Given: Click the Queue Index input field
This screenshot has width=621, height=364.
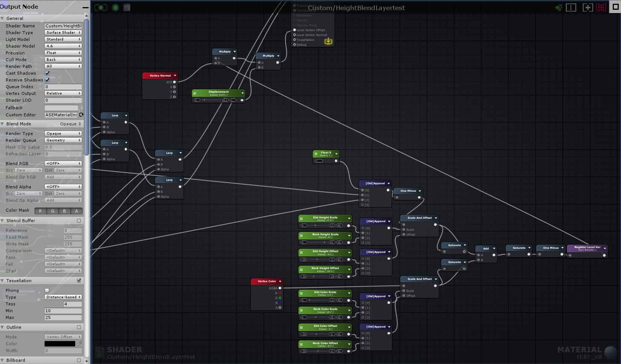Looking at the screenshot, I should [x=63, y=87].
